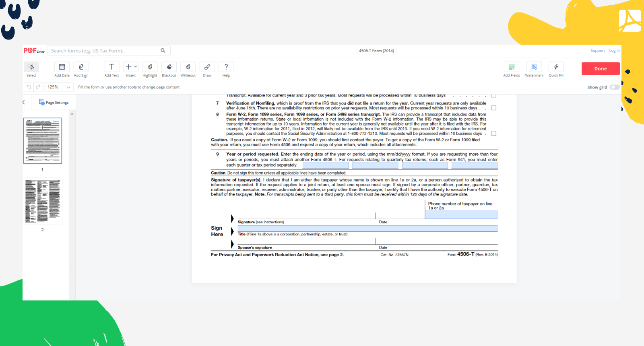Open the Watermark tool
This screenshot has width=644, height=346.
tap(534, 69)
